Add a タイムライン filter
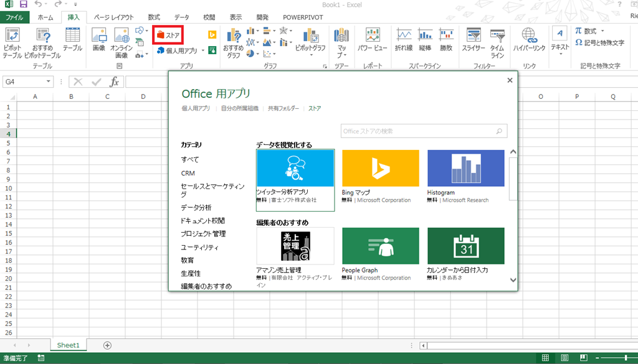The width and height of the screenshot is (638, 364). click(497, 43)
